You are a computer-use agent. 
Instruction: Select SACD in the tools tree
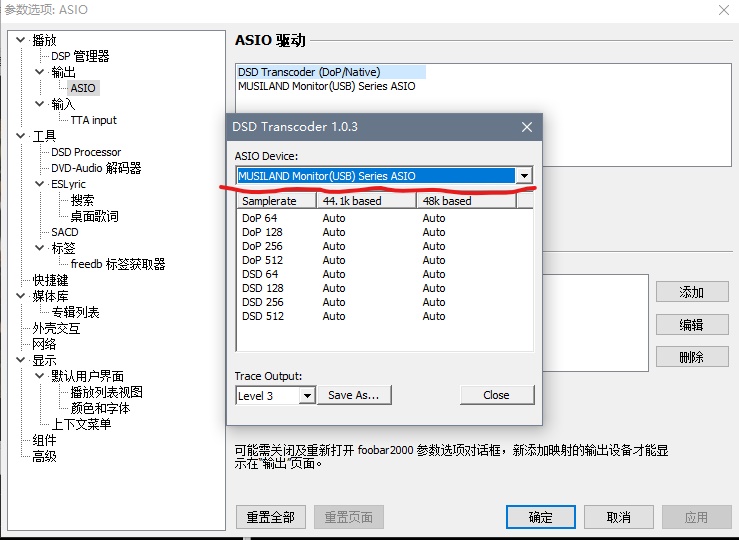pyautogui.click(x=65, y=232)
